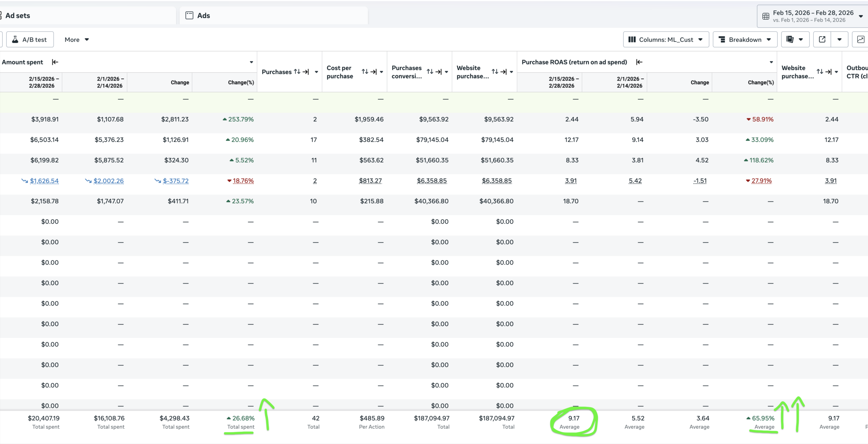Open Purchases column options caret

pos(316,72)
